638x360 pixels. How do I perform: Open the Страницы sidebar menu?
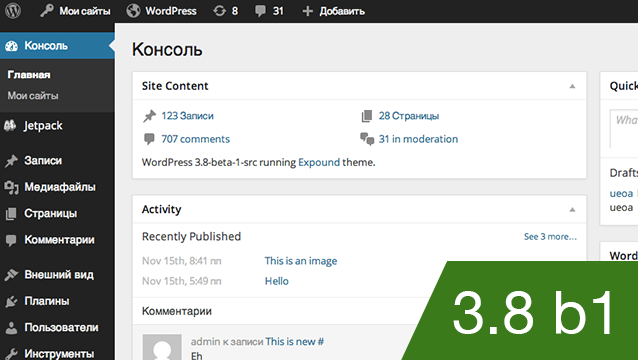pyautogui.click(x=50, y=214)
